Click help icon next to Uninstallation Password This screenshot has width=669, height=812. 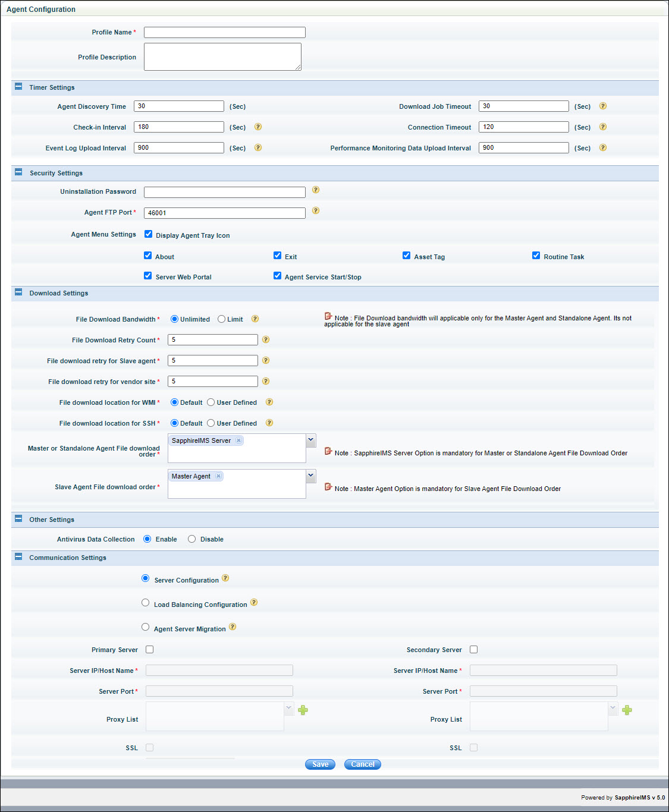[316, 190]
